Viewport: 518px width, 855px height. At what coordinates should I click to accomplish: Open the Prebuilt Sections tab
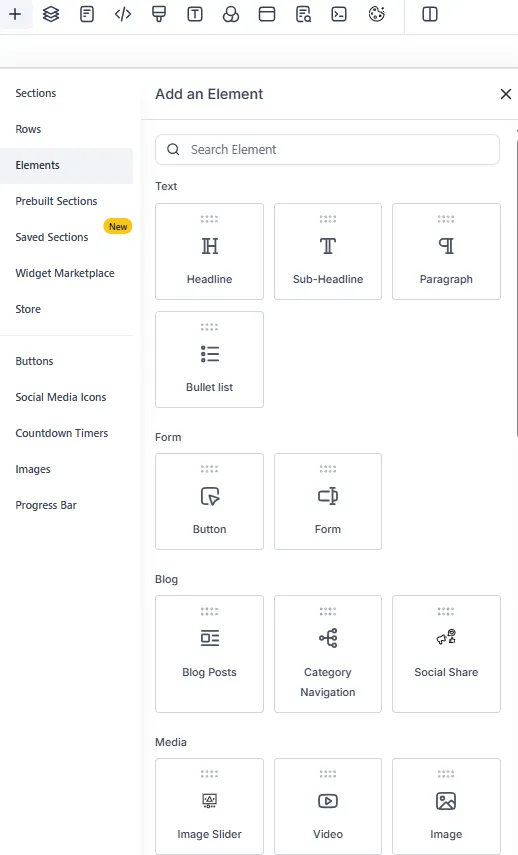point(56,201)
